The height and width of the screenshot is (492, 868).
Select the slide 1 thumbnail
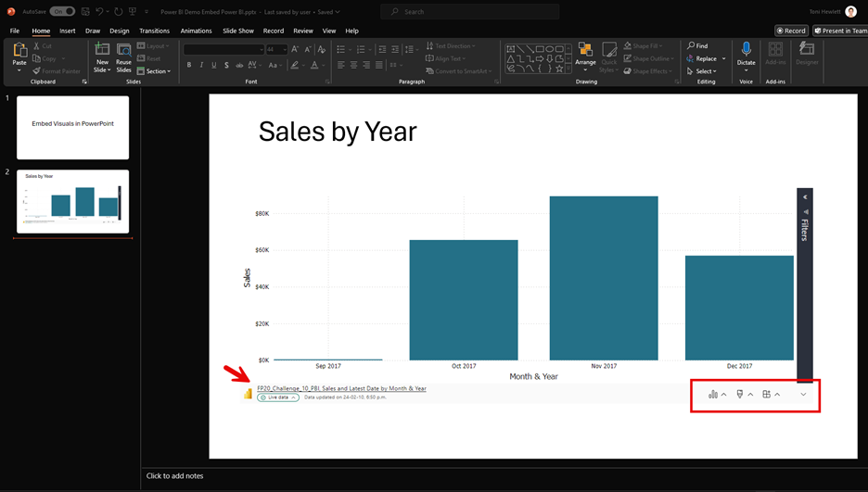[x=72, y=127]
